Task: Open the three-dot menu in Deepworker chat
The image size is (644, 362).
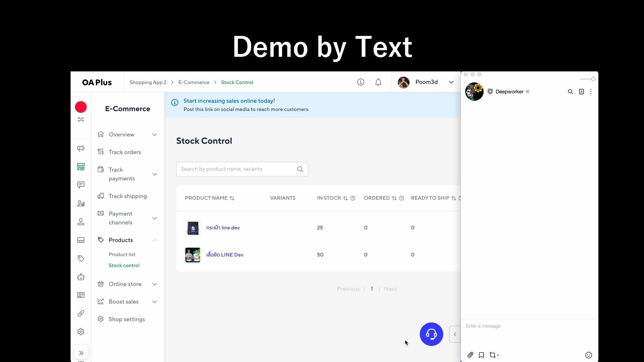Action: click(x=591, y=92)
